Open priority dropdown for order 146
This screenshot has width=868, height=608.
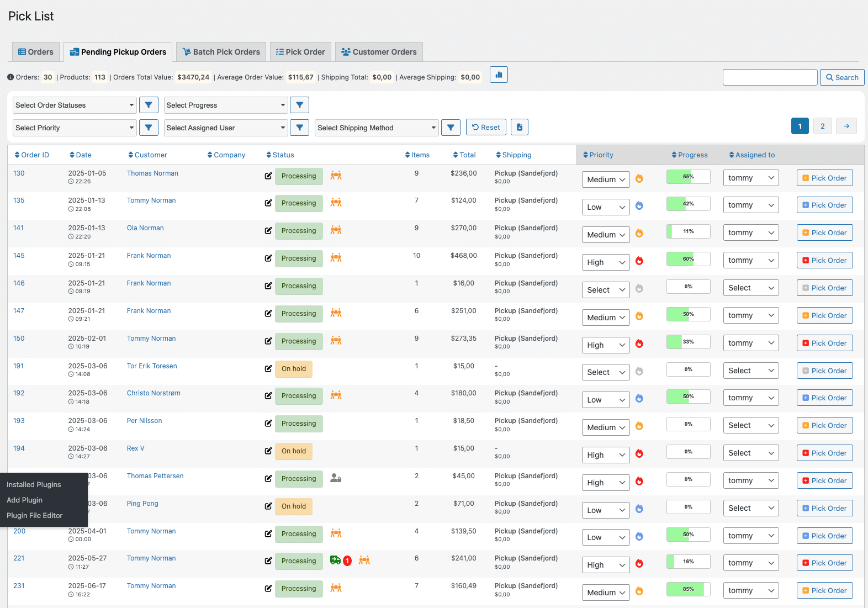605,290
